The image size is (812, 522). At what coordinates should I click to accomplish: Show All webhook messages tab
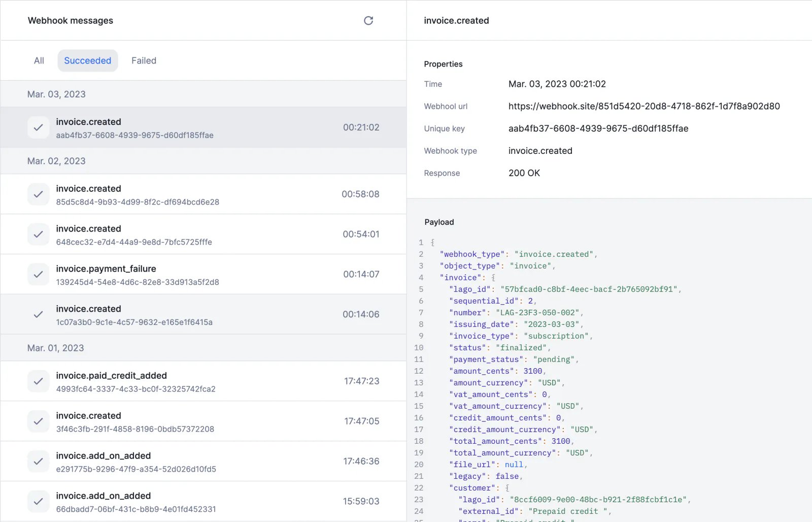[x=39, y=60]
